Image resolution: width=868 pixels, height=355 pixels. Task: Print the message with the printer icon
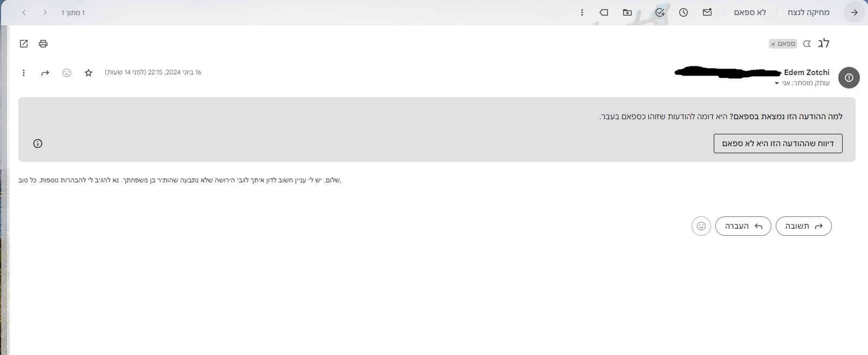click(43, 44)
